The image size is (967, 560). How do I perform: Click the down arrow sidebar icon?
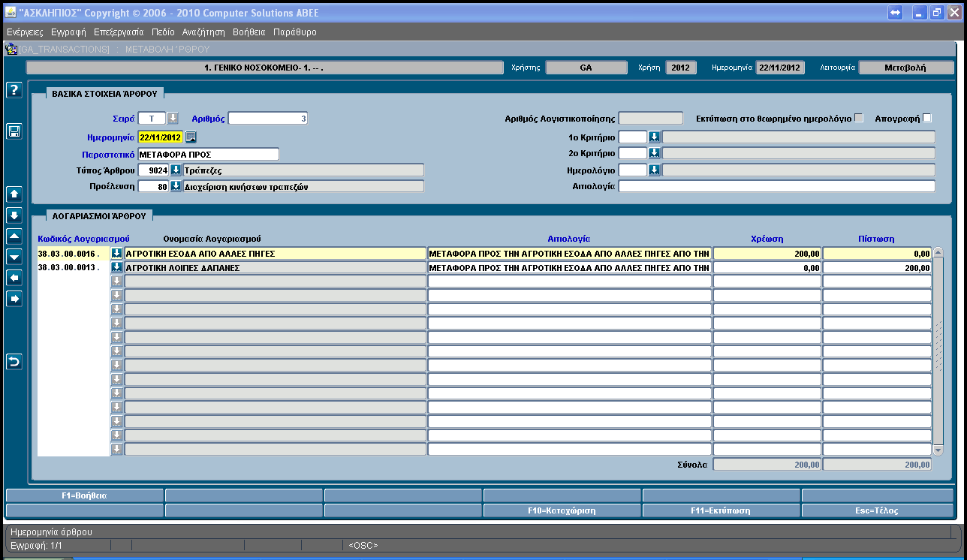[x=14, y=215]
